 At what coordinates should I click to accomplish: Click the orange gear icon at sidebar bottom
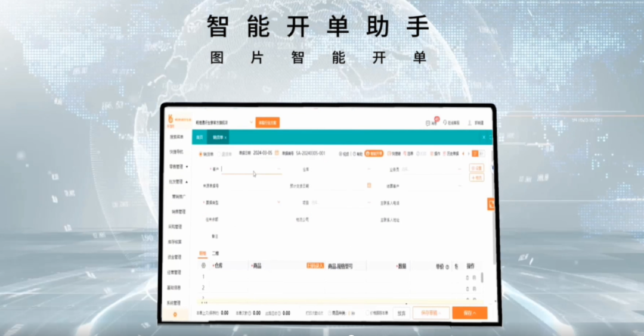175,315
